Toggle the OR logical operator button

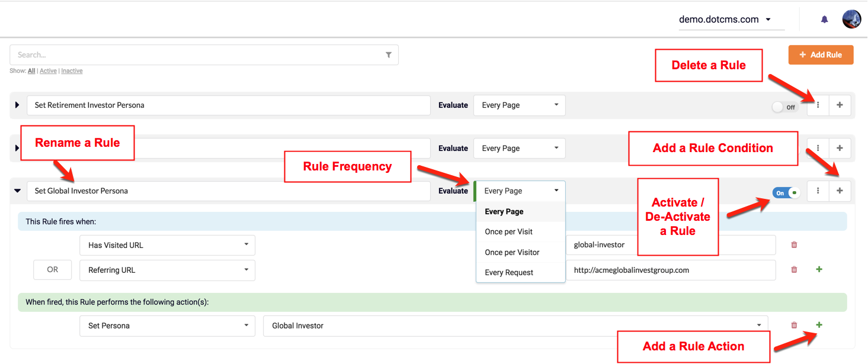[x=53, y=270]
